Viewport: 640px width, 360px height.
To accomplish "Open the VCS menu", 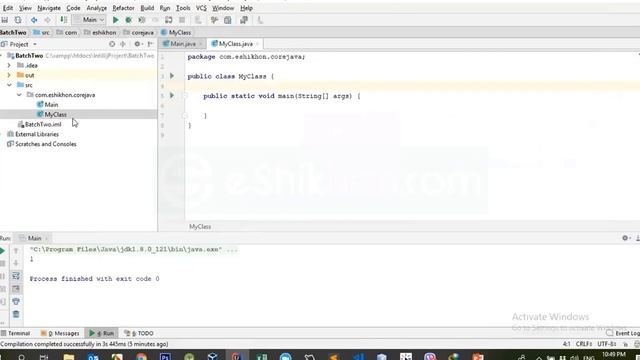I will coord(201,8).
